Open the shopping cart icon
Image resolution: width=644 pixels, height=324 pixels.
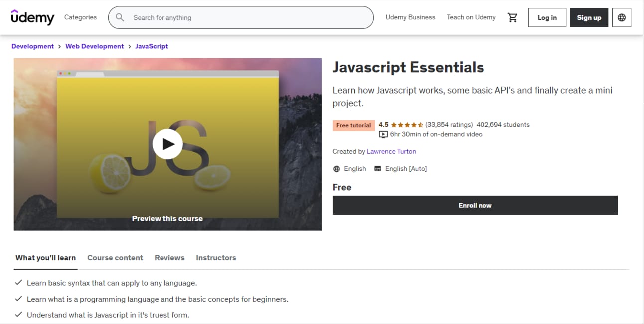coord(512,17)
